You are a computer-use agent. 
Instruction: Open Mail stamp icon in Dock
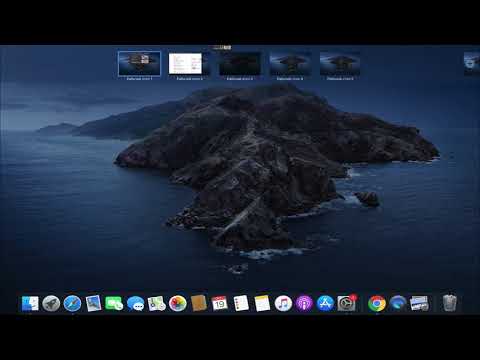pos(93,303)
